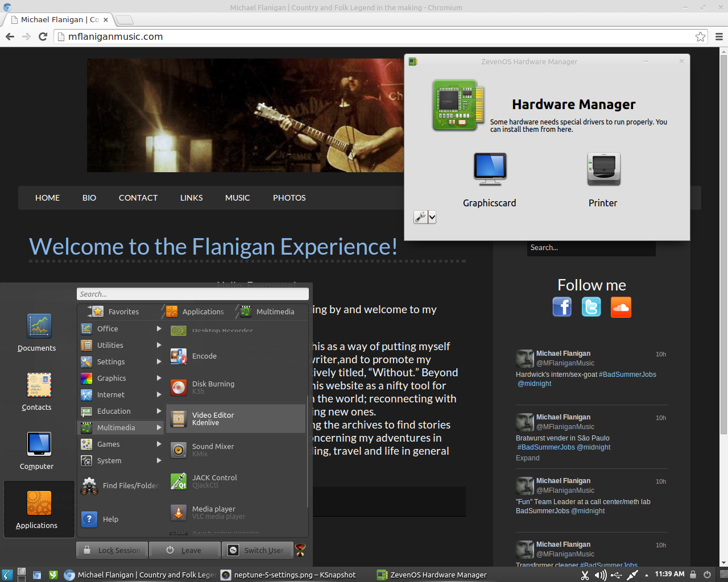Launch Kdenlive Video Editor
728x582 pixels.
click(x=236, y=419)
